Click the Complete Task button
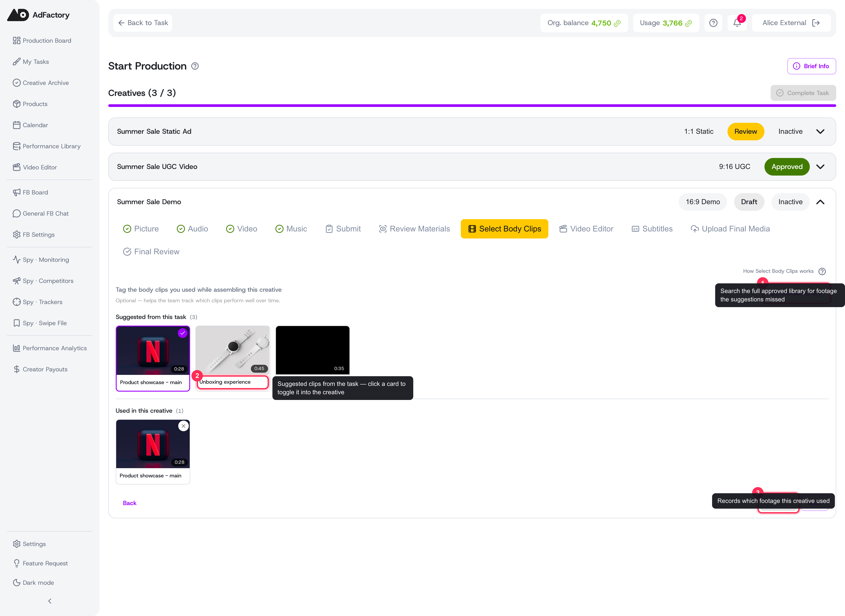This screenshot has height=616, width=845. click(x=803, y=93)
